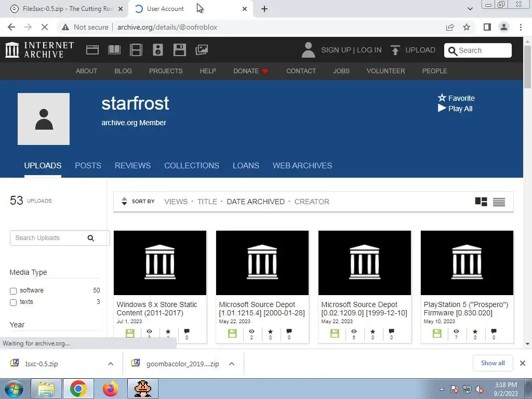
Task: Open the About menu link
Action: point(86,71)
